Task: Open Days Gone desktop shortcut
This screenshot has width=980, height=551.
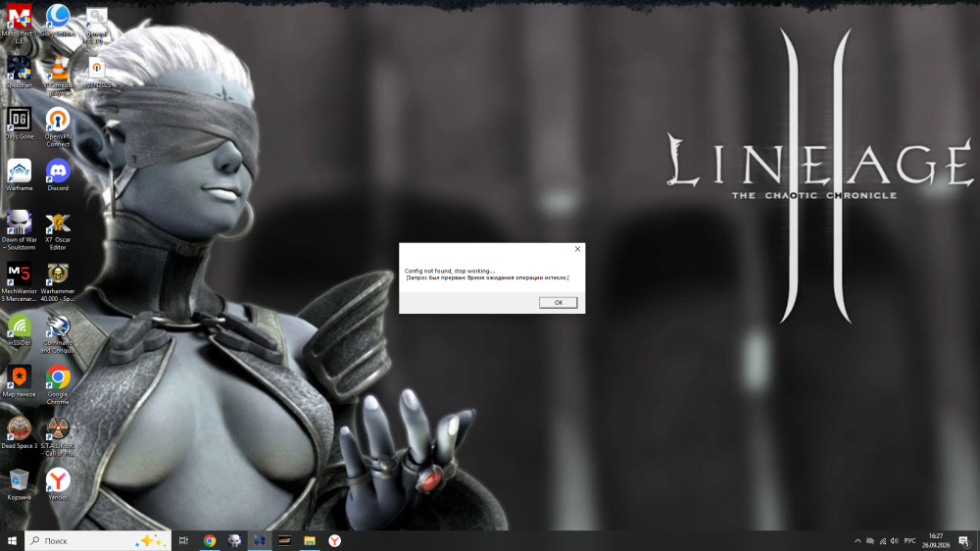Action: click(19, 124)
